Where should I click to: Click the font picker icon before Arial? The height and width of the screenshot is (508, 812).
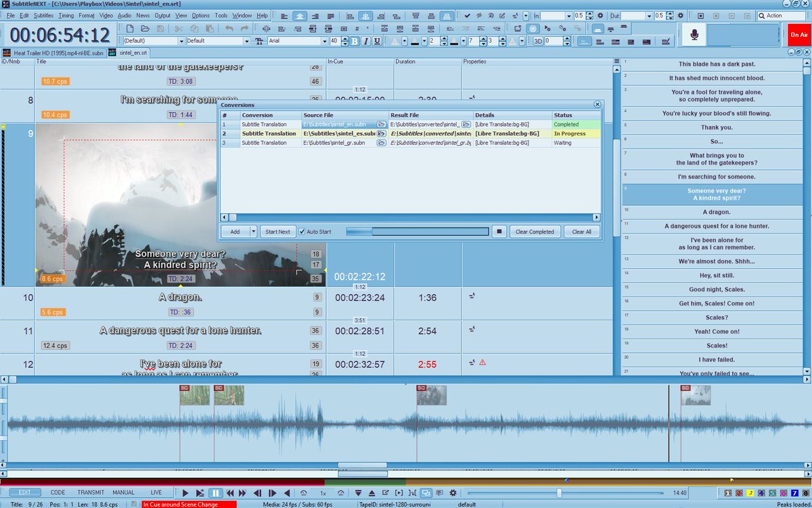pos(259,41)
